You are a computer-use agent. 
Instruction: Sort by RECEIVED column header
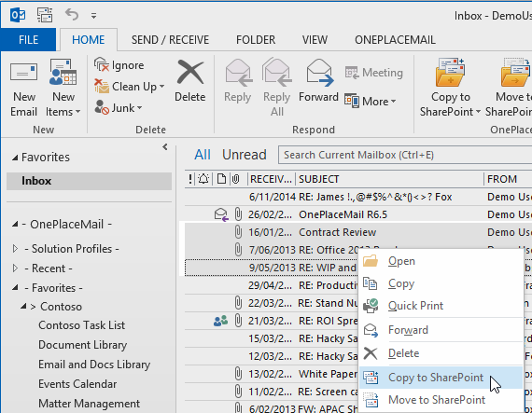pos(271,179)
